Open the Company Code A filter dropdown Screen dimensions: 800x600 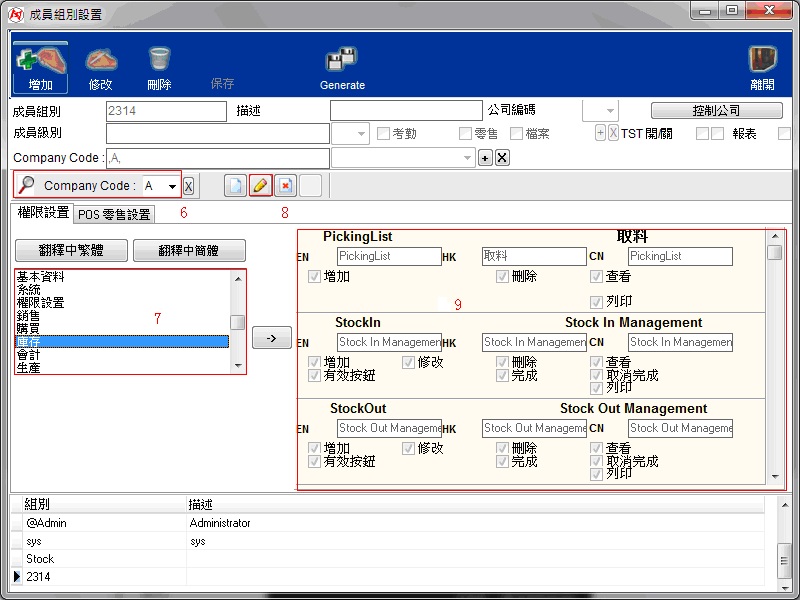pos(172,186)
